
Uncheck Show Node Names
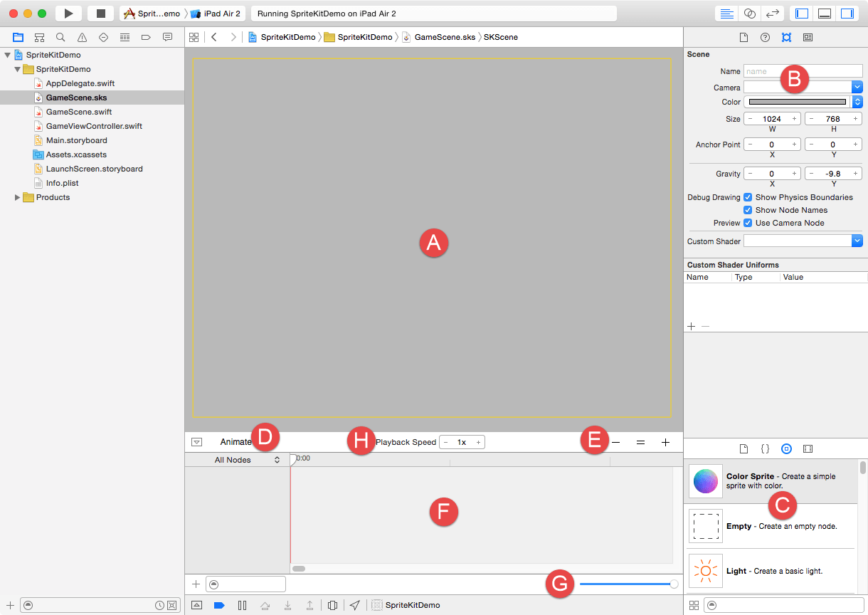coord(748,210)
